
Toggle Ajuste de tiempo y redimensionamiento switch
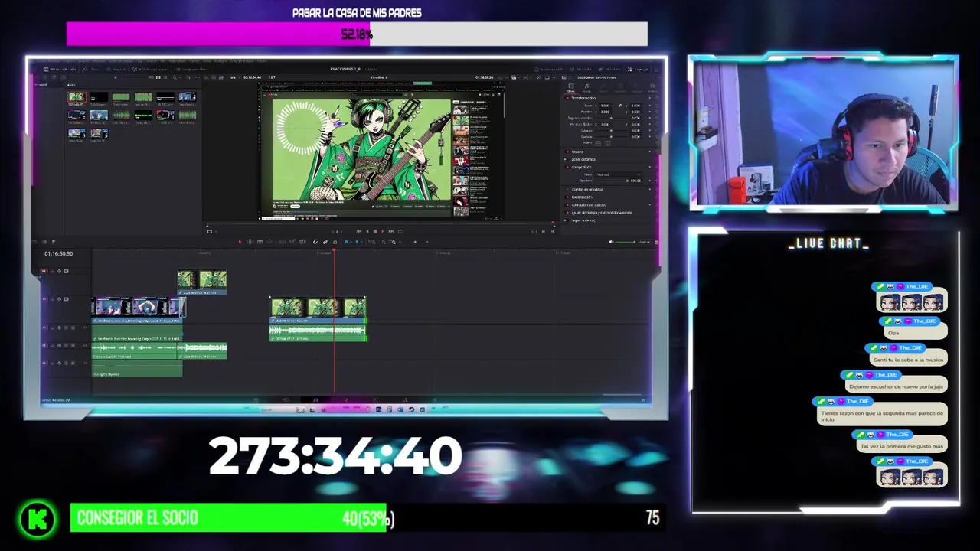tap(567, 213)
